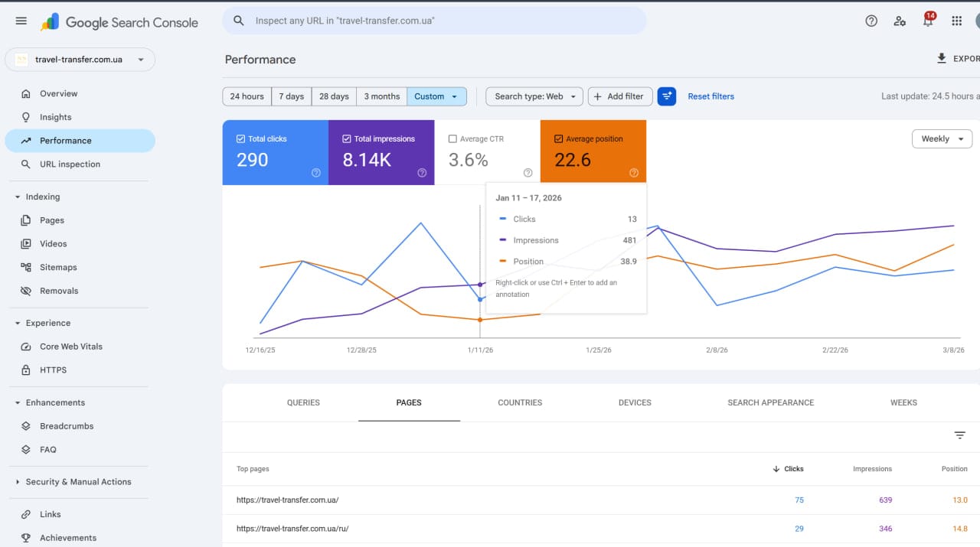The image size is (980, 547).
Task: Open the hamburger main menu
Action: [21, 21]
